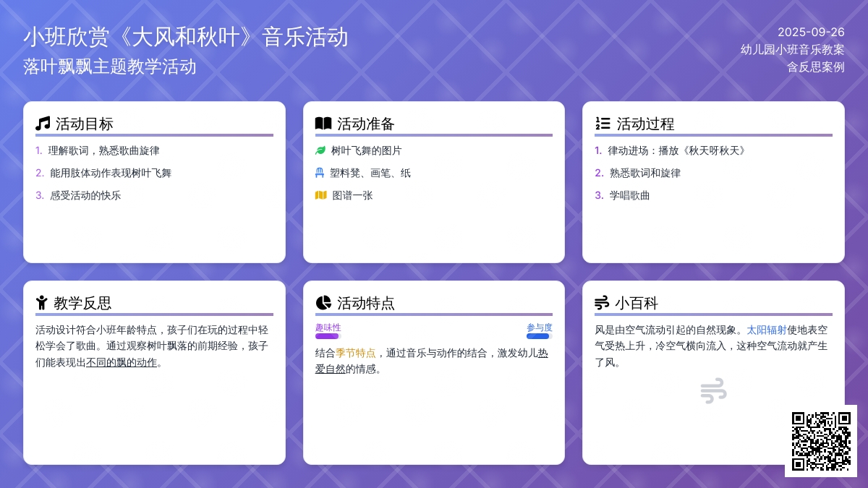Click the blue chair icon beside 塑料凳
Viewport: 868px width, 488px height.
[x=320, y=173]
